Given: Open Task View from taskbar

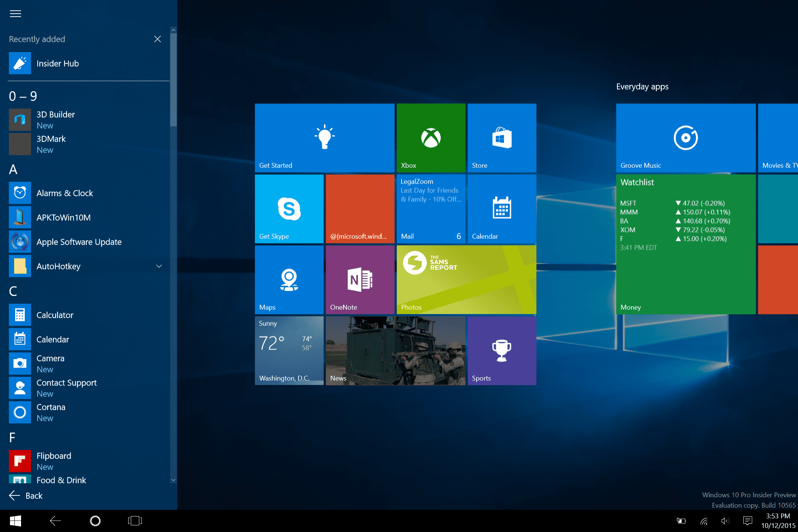Looking at the screenshot, I should tap(135, 521).
